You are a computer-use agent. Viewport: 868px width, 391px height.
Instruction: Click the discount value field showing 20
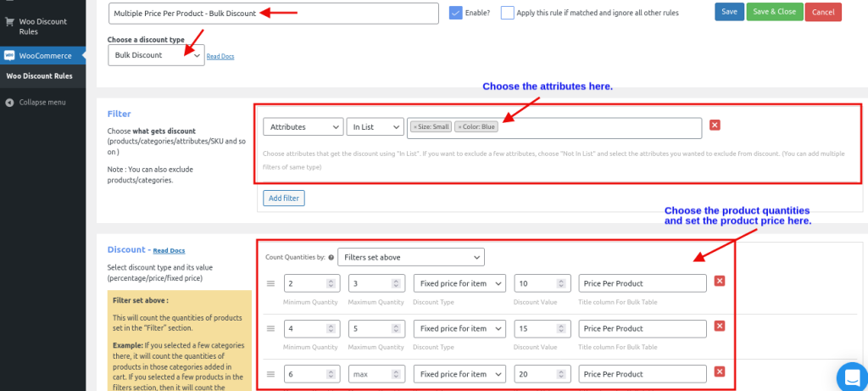pyautogui.click(x=542, y=374)
